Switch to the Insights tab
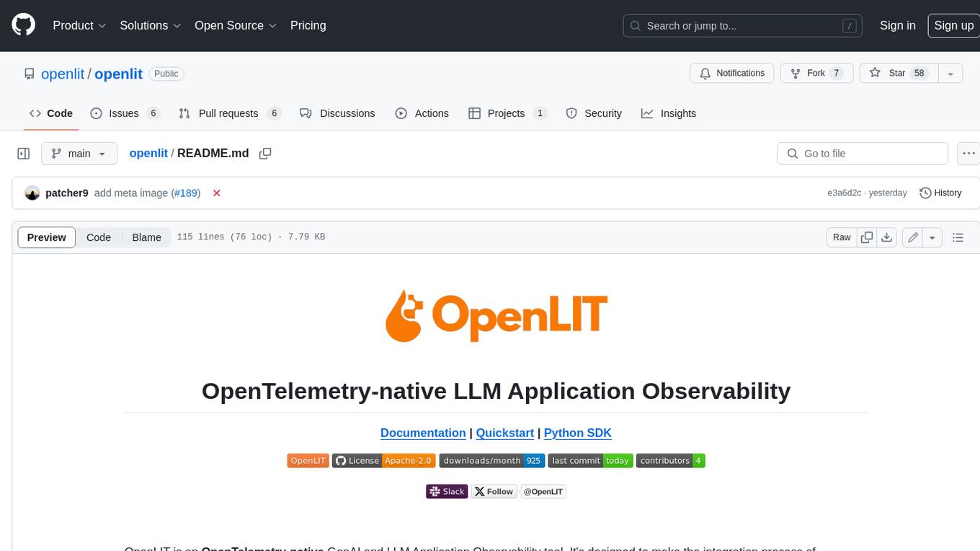Image resolution: width=980 pixels, height=551 pixels. [x=669, y=113]
